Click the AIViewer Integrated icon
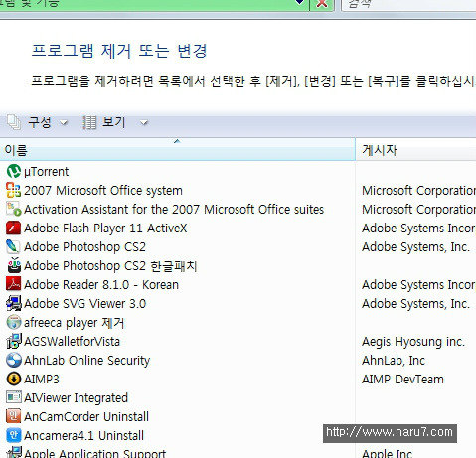The height and width of the screenshot is (458, 476). [14, 397]
